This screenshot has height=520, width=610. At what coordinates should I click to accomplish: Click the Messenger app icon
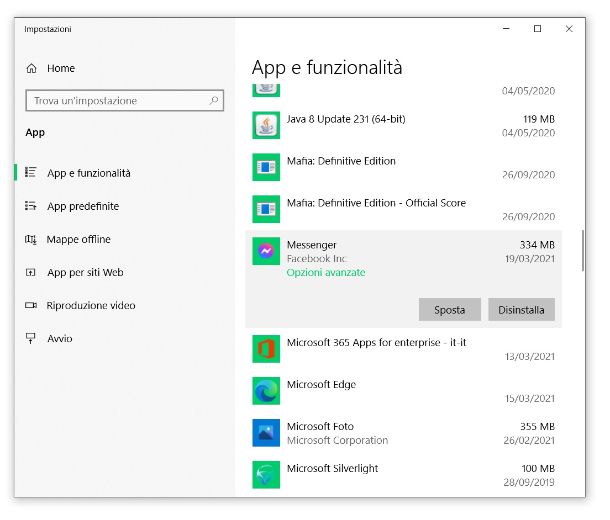(x=266, y=251)
